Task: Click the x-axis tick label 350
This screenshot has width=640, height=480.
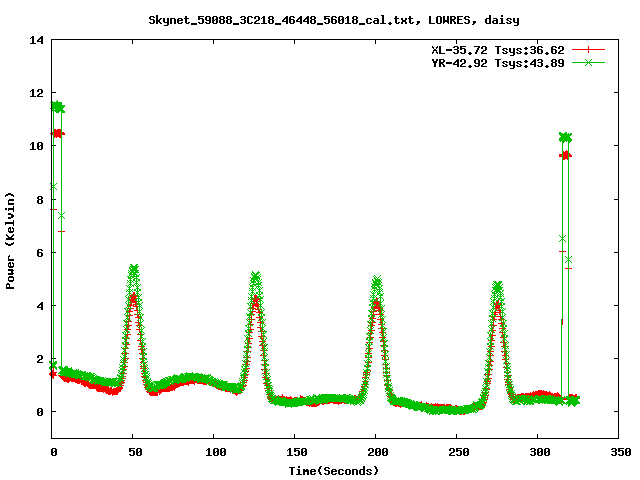Action: click(x=620, y=452)
